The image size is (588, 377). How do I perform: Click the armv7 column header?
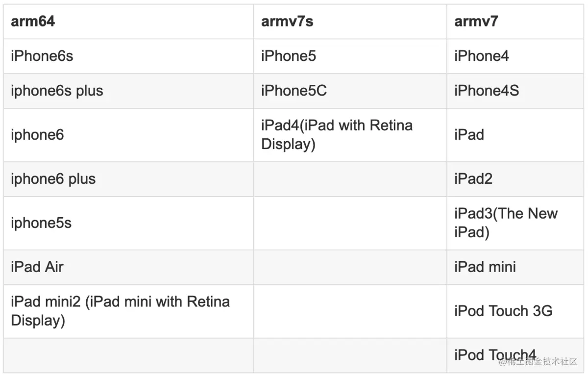(476, 22)
